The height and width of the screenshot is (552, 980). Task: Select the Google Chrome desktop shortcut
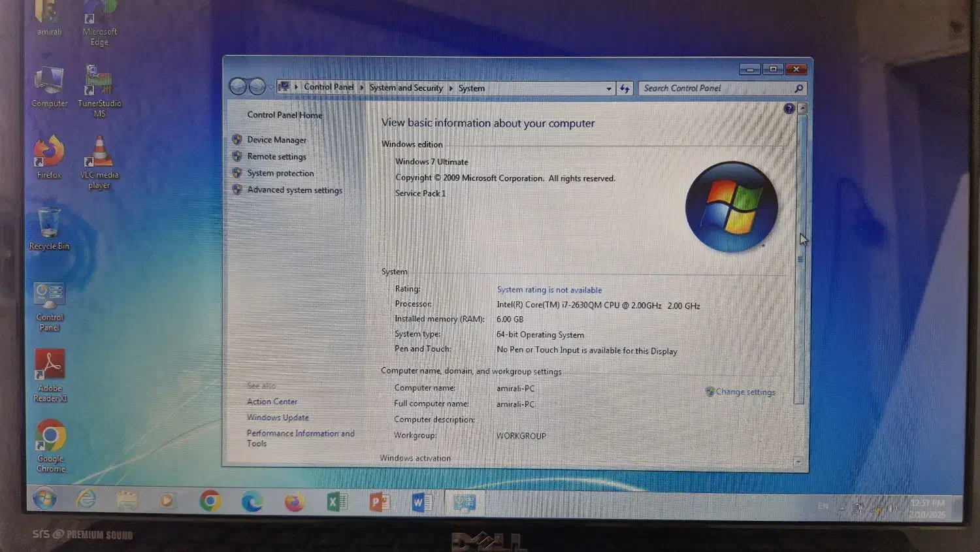click(x=51, y=446)
